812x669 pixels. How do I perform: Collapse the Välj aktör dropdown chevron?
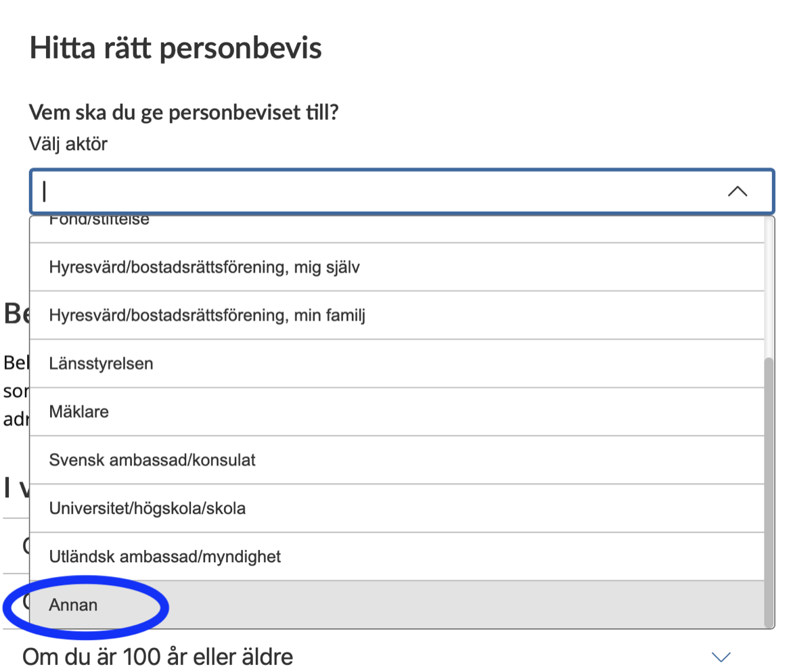[737, 191]
